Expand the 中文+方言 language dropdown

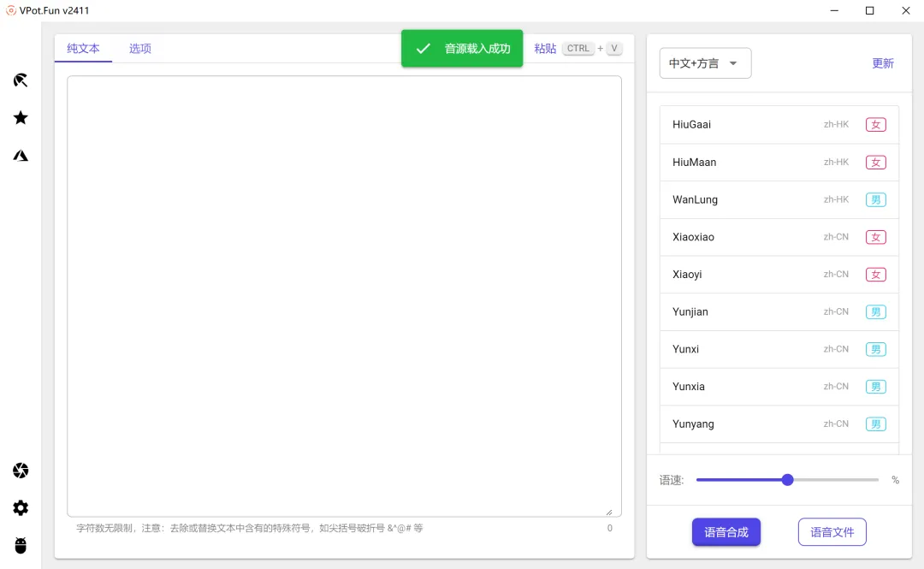click(x=705, y=63)
